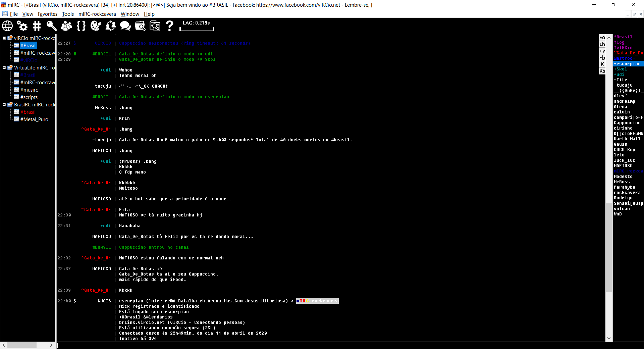Click the LAG progress bar

tap(197, 29)
